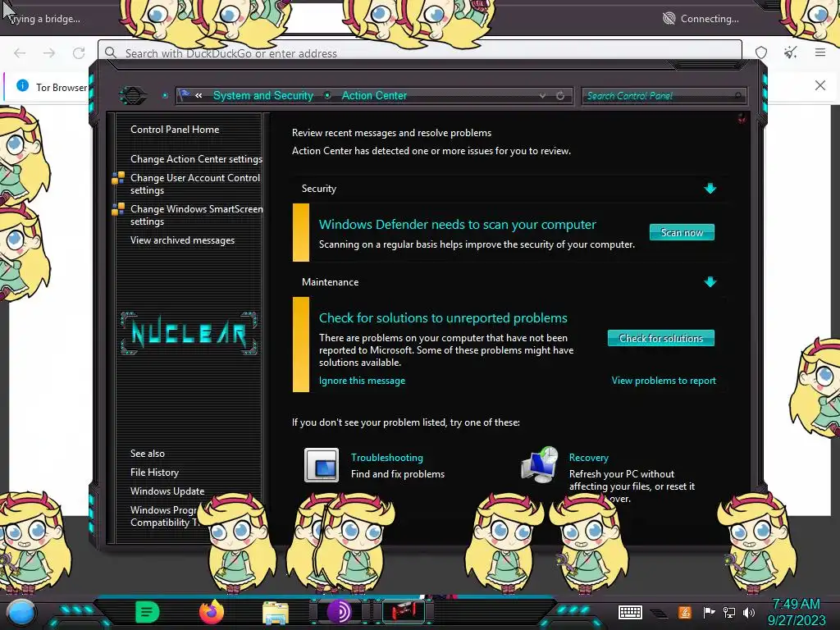Open File History in See also
The width and height of the screenshot is (840, 630).
click(x=154, y=472)
